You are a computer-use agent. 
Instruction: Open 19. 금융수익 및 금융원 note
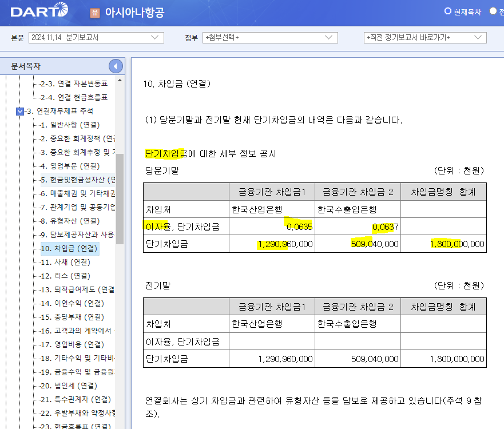pyautogui.click(x=78, y=372)
